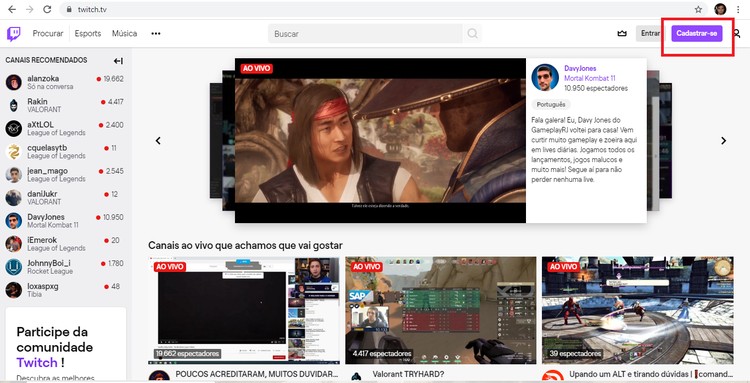The height and width of the screenshot is (383, 750).
Task: Open the Música navigation item
Action: pos(124,33)
